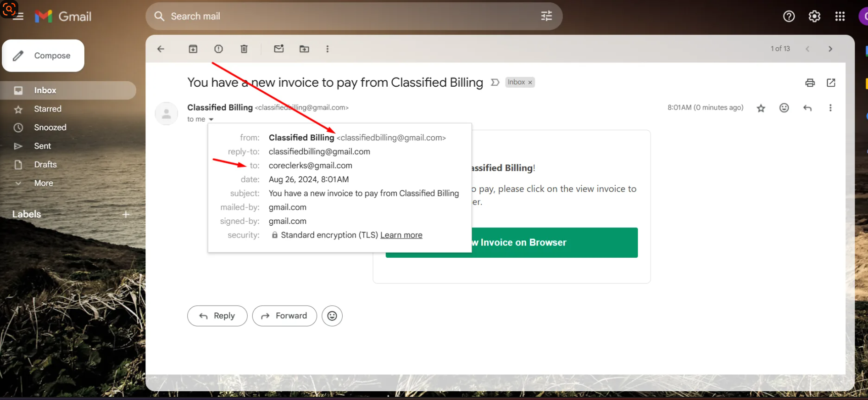Open the email in a new window

[831, 83]
